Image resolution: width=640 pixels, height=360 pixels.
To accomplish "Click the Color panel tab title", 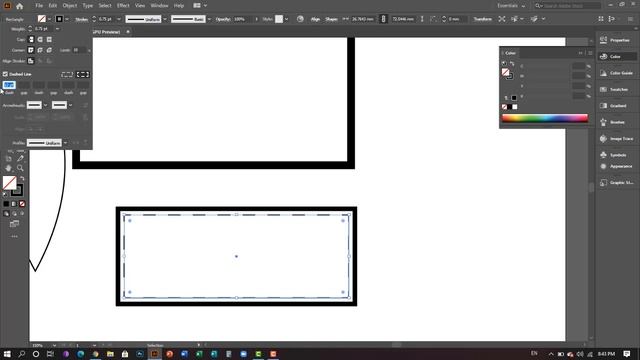I will pos(510,53).
